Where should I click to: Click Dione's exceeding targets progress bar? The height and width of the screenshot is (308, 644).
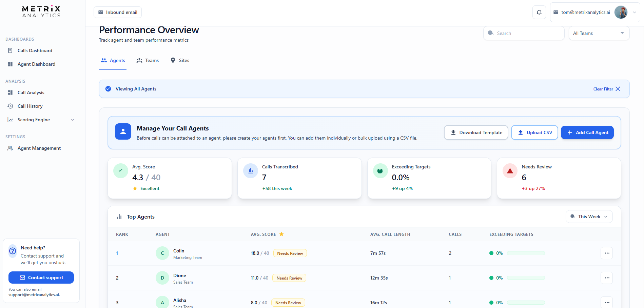(526, 278)
